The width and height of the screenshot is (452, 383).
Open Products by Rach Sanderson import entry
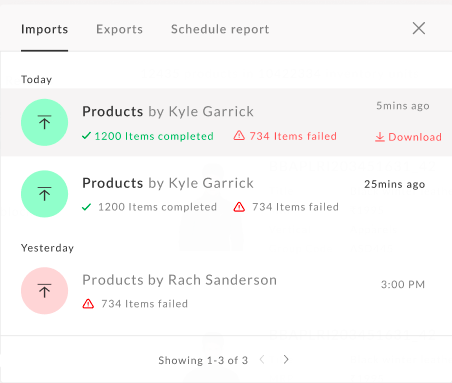point(180,280)
